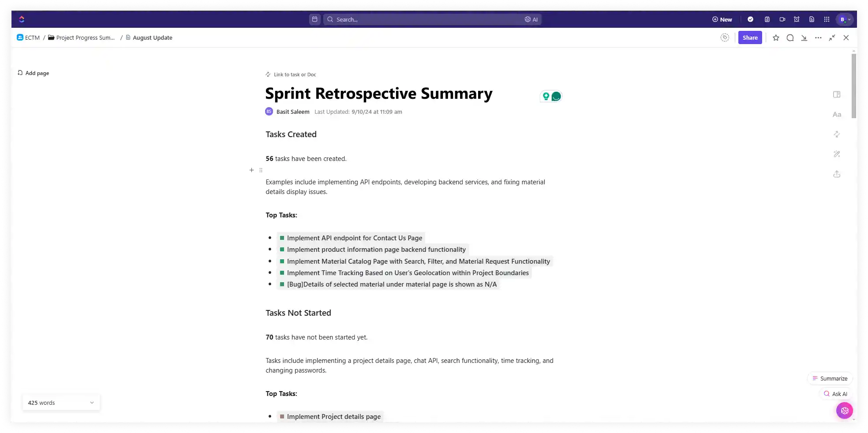Viewport: 868px width, 433px height.
Task: Open the Aa typography settings
Action: coord(837,115)
